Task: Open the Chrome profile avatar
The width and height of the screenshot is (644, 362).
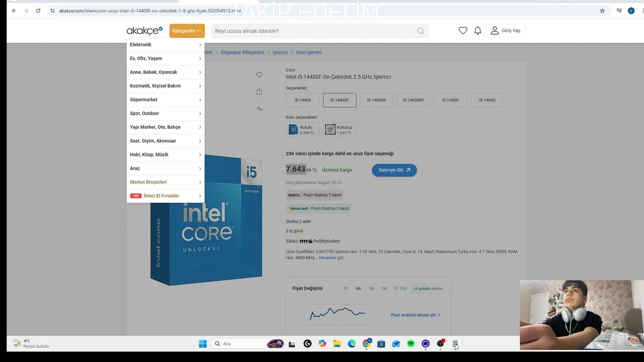Action: [631, 11]
